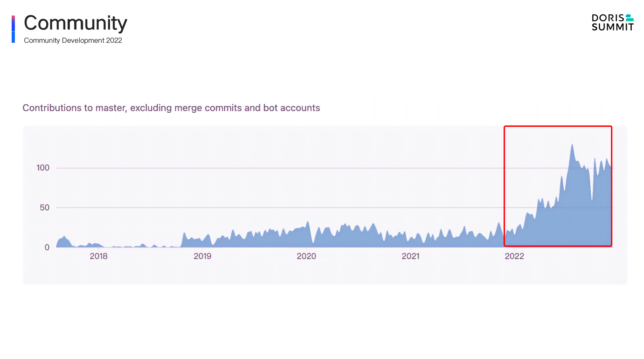This screenshot has width=644, height=359.
Task: Select the 2018 x-axis label
Action: pos(98,256)
